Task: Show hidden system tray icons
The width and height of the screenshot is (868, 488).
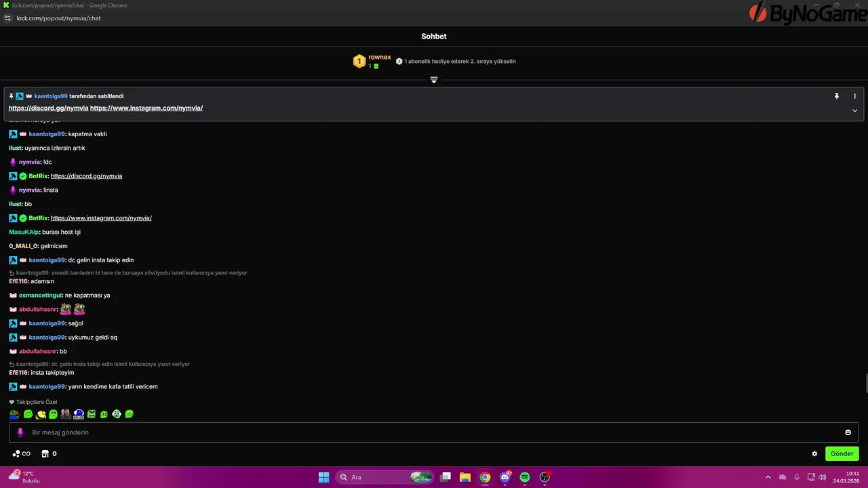Action: click(768, 477)
